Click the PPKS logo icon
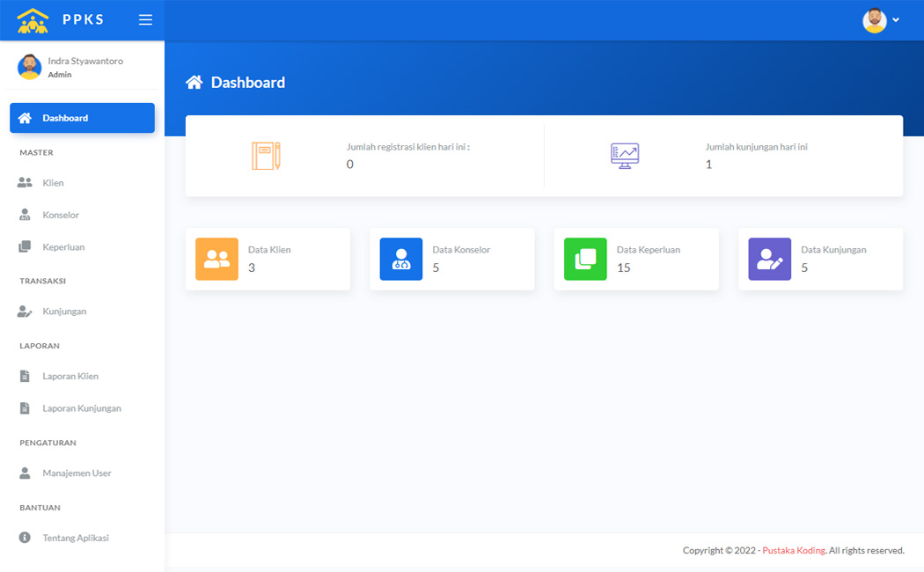The width and height of the screenshot is (924, 572). tap(33, 20)
